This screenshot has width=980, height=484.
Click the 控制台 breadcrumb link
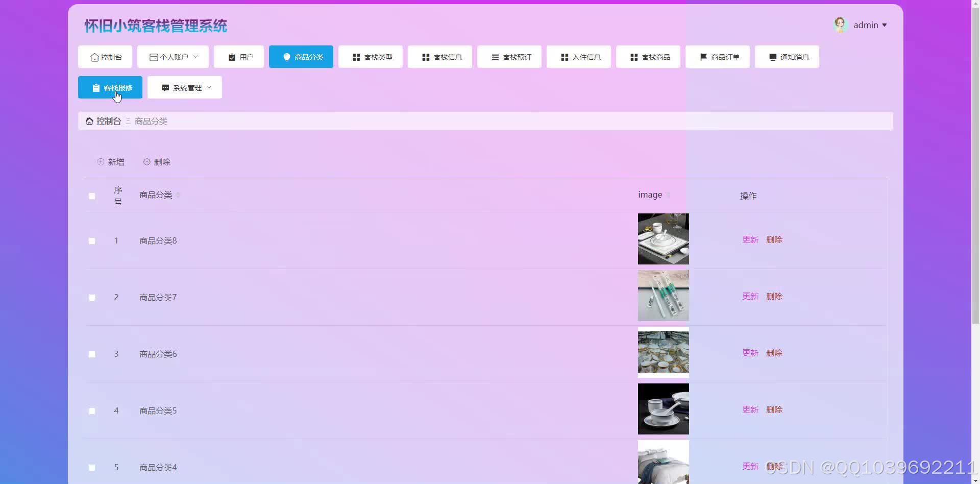pyautogui.click(x=109, y=121)
